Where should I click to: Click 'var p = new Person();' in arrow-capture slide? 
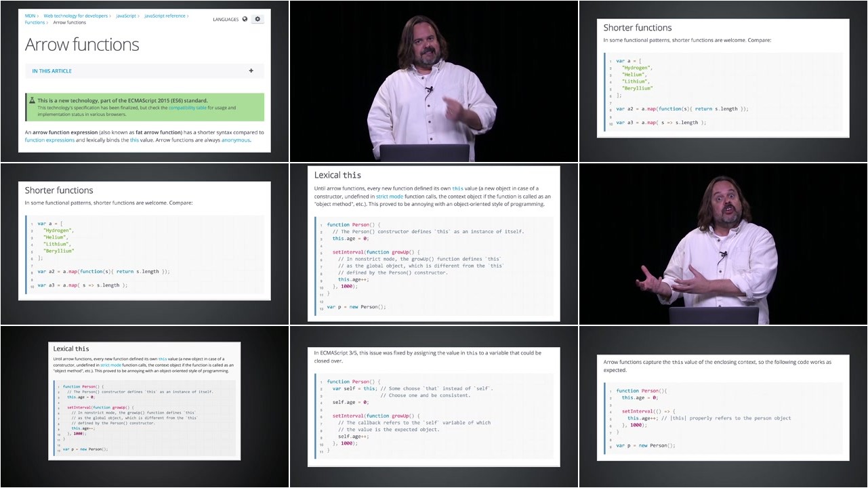pos(646,446)
